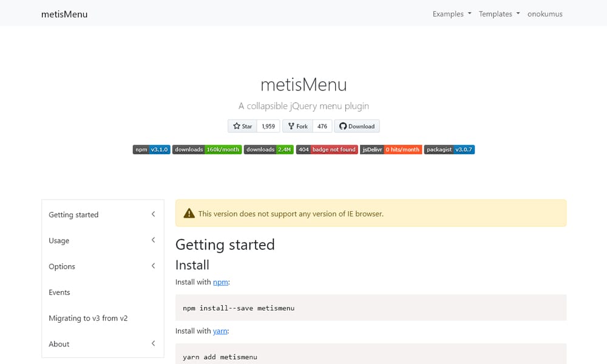
Task: Click the 'Install' subheading
Action: 192,265
